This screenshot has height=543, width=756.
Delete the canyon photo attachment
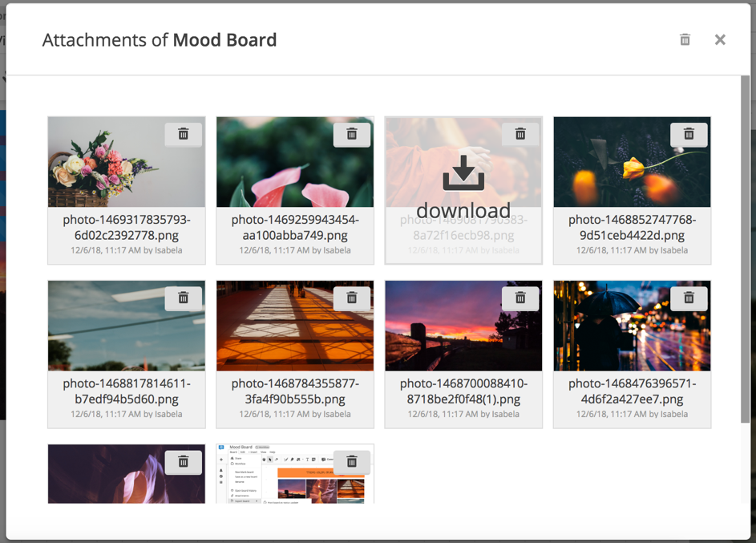pos(183,462)
